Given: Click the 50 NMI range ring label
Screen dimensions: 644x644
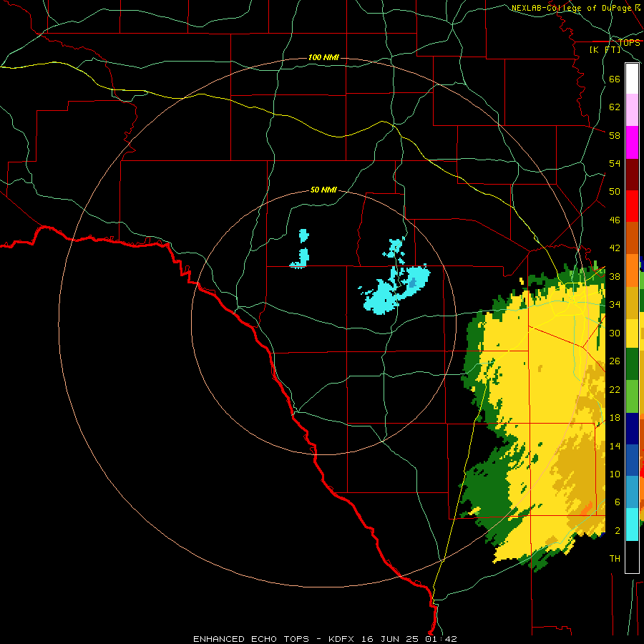Looking at the screenshot, I should 323,190.
